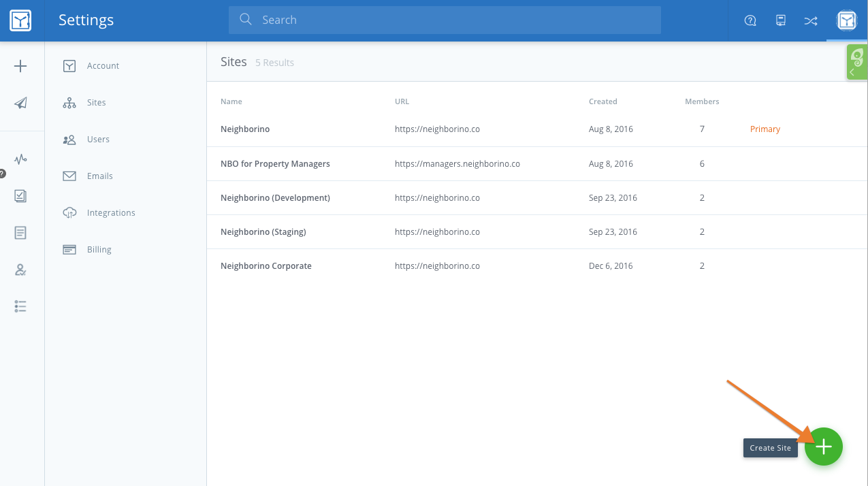Click the 5 Results count text
This screenshot has height=486, width=868.
pos(274,63)
